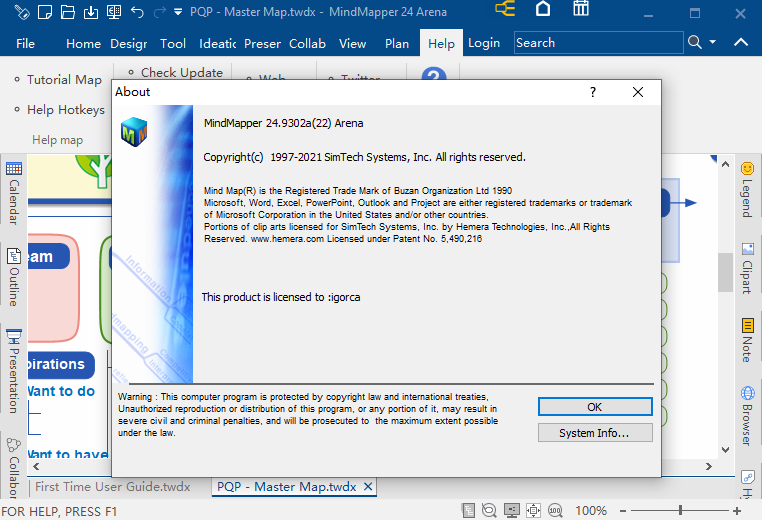Expand the search options dropdown arrow
The width and height of the screenshot is (762, 520).
pos(713,42)
